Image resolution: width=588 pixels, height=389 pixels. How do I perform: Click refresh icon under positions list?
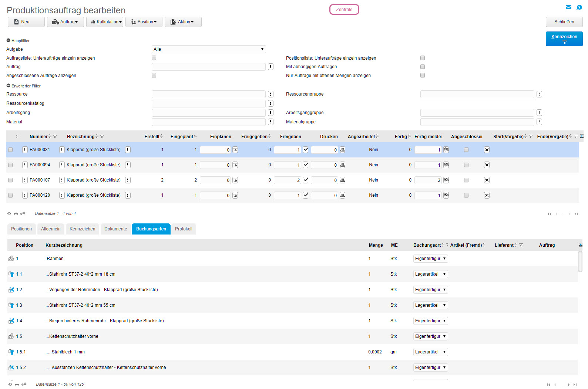(x=10, y=384)
